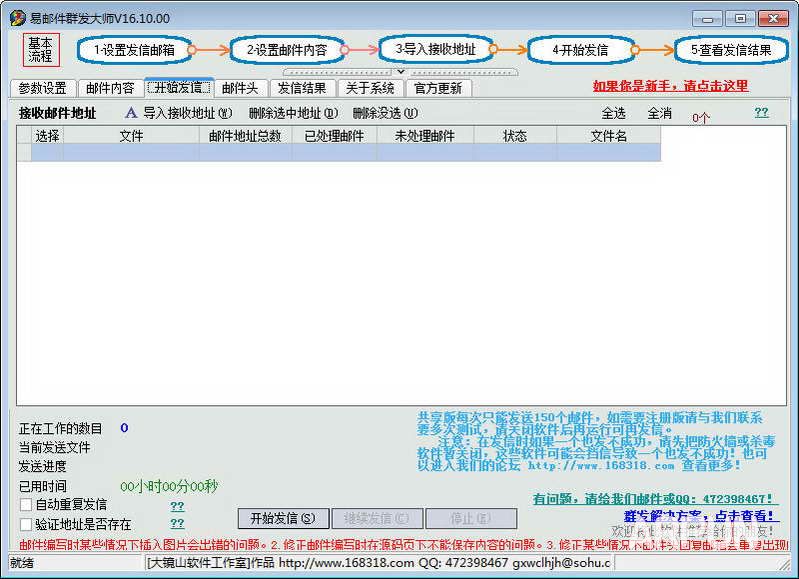Open the 关于系统 tab
Viewport: 799px width, 579px height.
[370, 88]
